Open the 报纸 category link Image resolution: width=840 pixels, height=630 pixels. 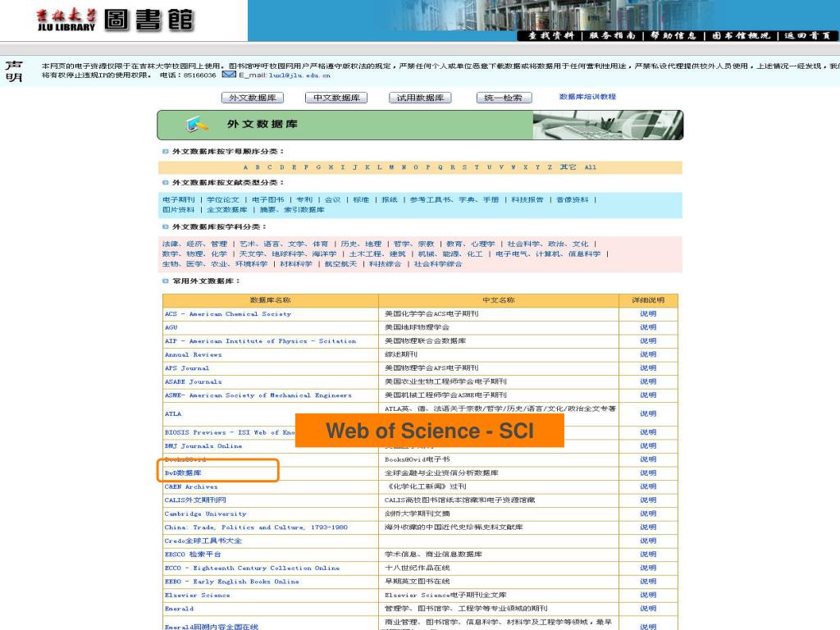[x=390, y=199]
